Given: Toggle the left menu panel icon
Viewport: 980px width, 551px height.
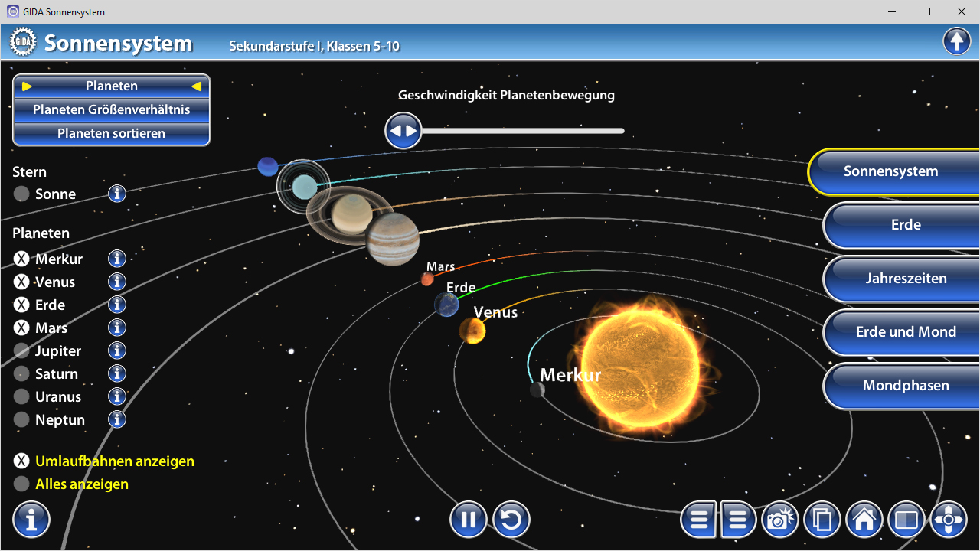Looking at the screenshot, I should point(698,520).
